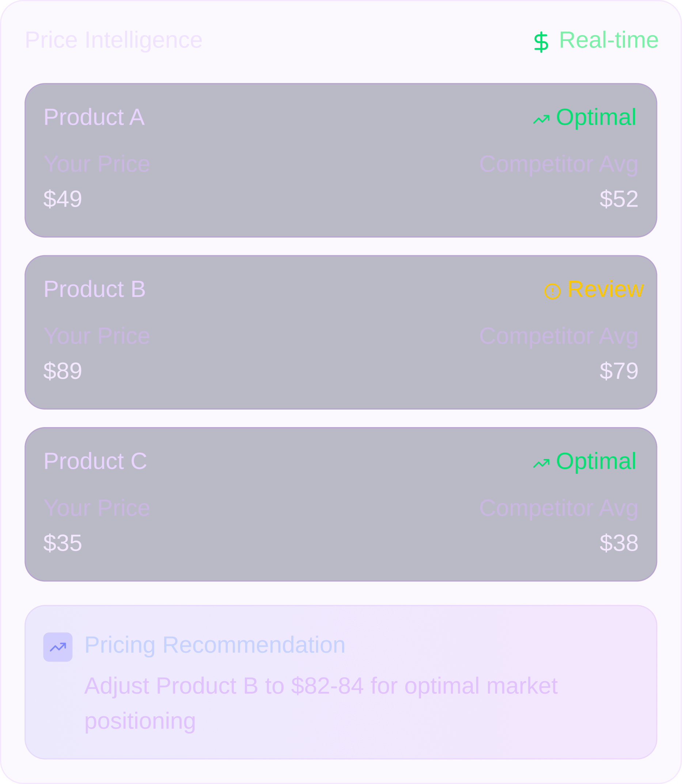The width and height of the screenshot is (682, 784).
Task: Toggle the Real-time price monitoring indicator
Action: [594, 40]
